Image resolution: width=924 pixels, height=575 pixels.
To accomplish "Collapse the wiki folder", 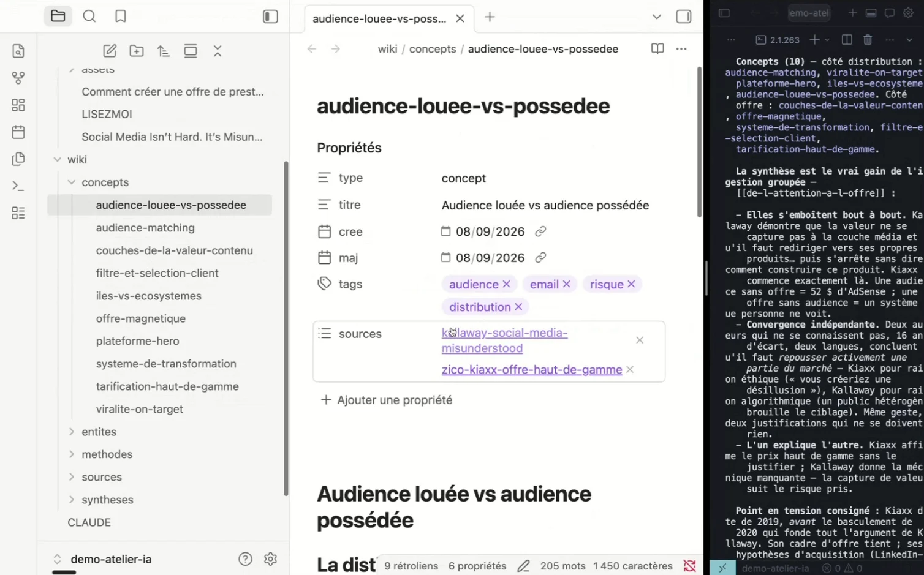I will point(57,160).
